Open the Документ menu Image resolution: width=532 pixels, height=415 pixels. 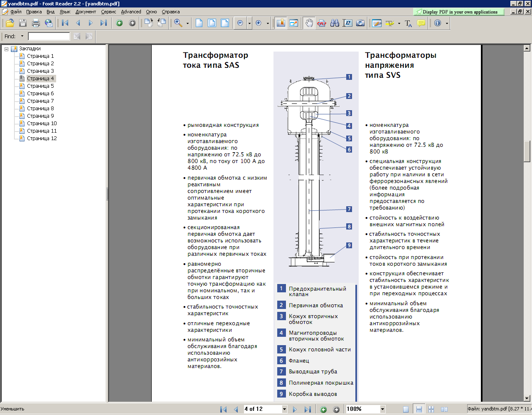click(86, 12)
